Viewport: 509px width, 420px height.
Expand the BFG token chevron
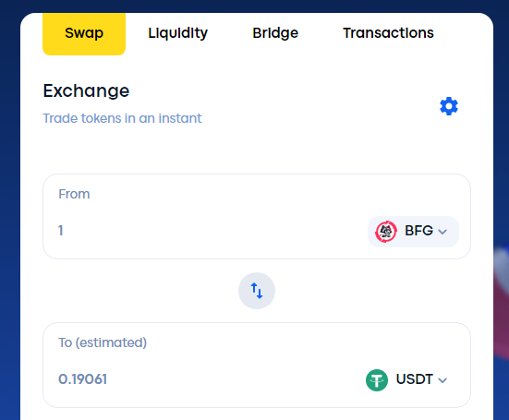pyautogui.click(x=442, y=232)
